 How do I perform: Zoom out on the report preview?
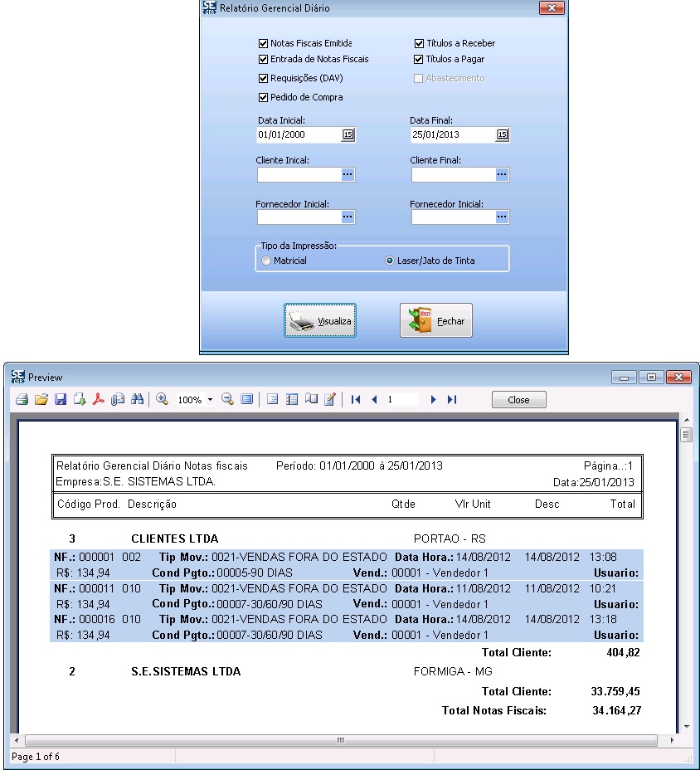click(227, 399)
